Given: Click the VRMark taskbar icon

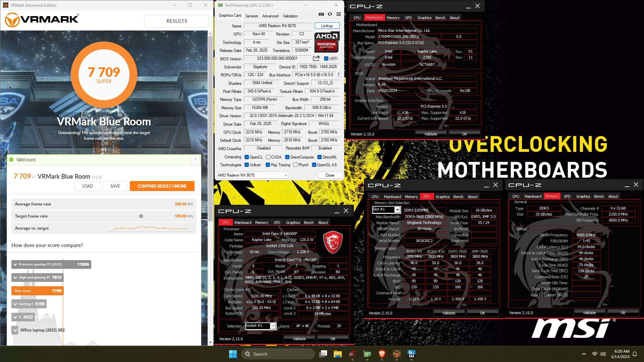Looking at the screenshot, I should tap(397, 354).
